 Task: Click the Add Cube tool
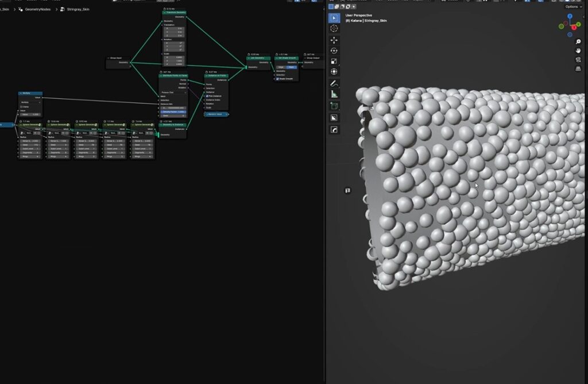pos(334,106)
